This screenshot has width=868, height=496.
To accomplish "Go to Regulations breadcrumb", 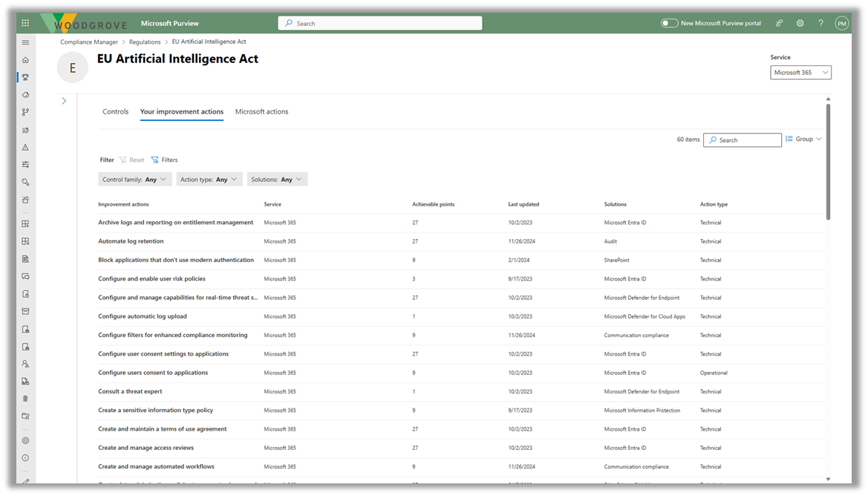I will (145, 42).
